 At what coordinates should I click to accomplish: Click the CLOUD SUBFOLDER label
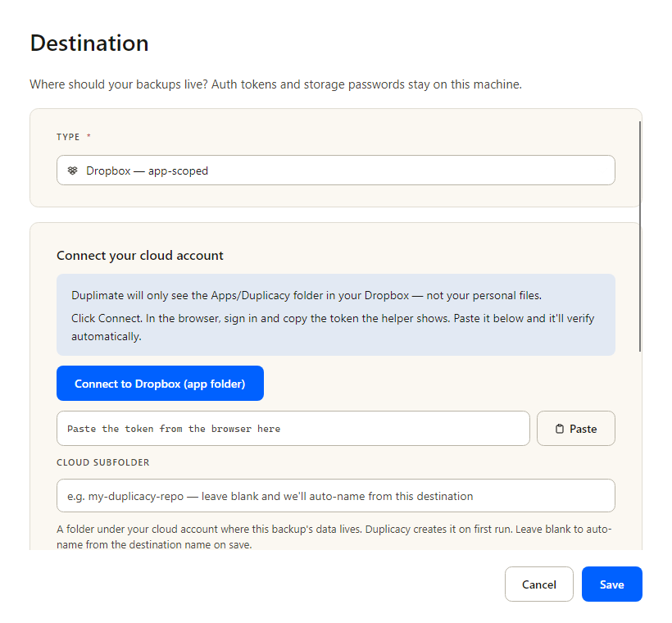(x=103, y=462)
